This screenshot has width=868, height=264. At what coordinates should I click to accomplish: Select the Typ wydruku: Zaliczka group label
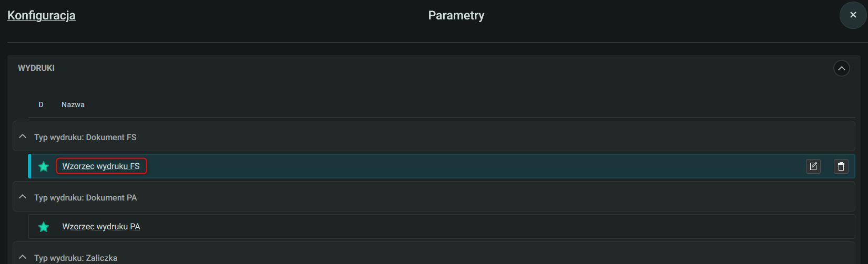point(76,258)
